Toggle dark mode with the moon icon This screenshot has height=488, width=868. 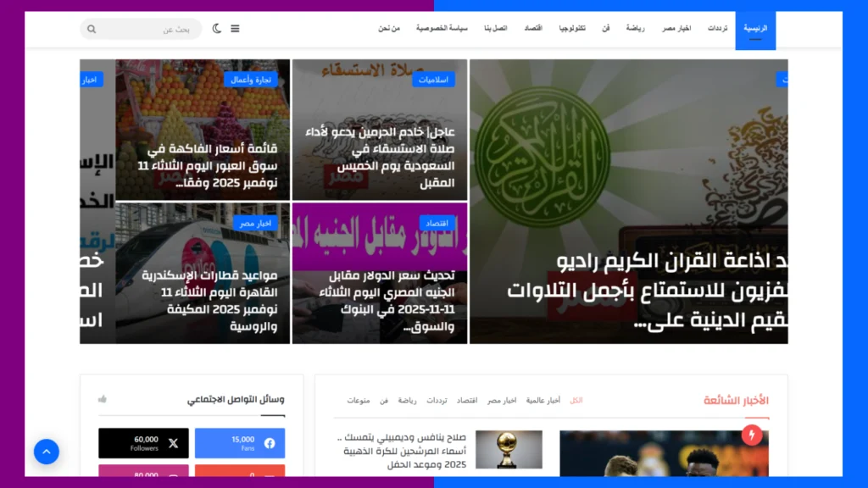(x=217, y=29)
